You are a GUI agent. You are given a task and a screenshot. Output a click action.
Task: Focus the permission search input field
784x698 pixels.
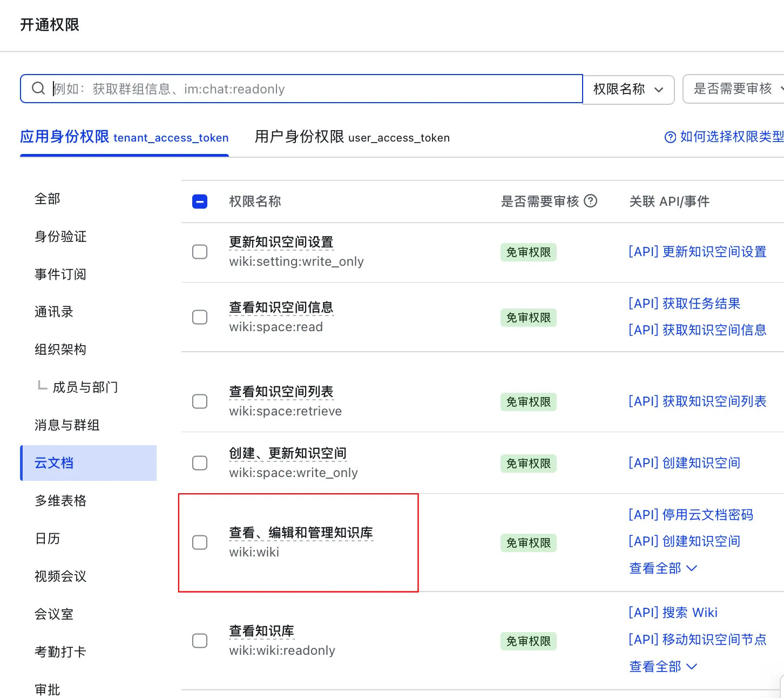(x=313, y=89)
